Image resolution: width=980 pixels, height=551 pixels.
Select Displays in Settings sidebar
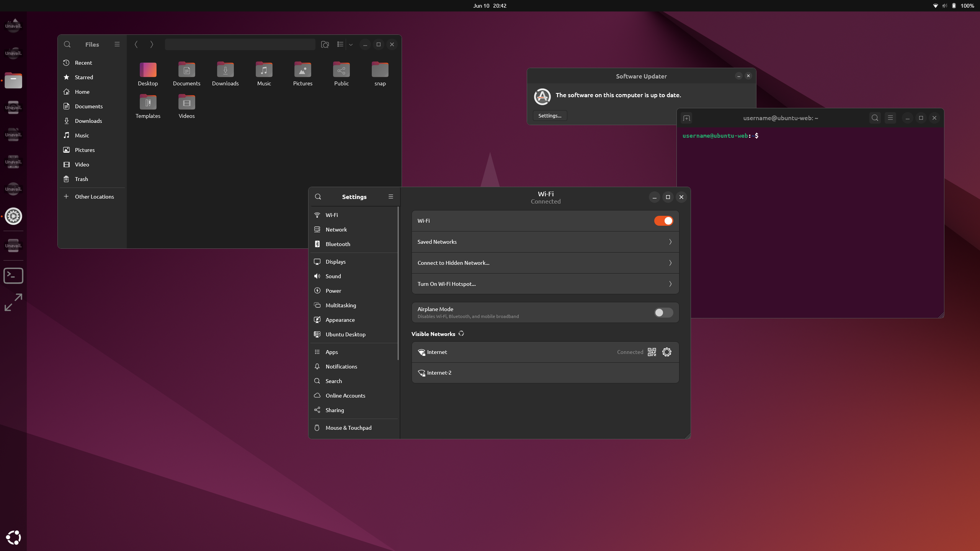click(x=353, y=262)
